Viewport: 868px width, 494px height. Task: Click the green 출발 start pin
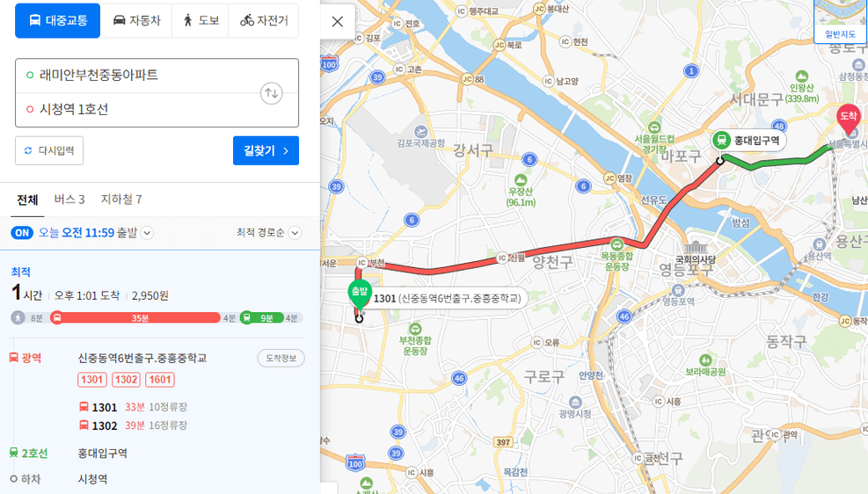[360, 294]
